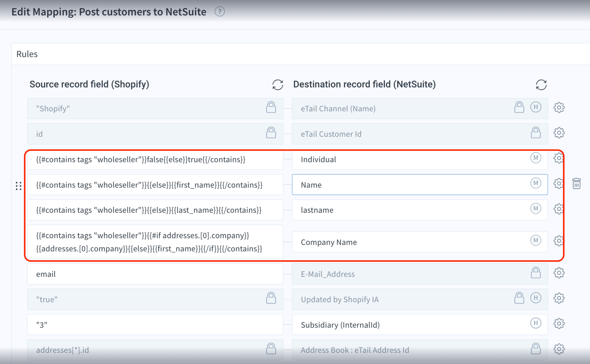Click the locked eTail Customer Id text
590x364 pixels.
point(331,134)
